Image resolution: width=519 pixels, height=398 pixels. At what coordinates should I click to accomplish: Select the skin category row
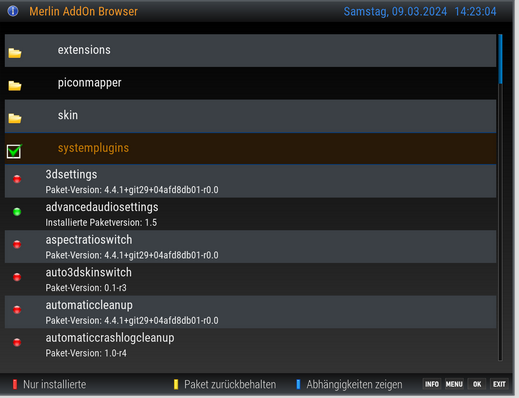pyautogui.click(x=250, y=116)
